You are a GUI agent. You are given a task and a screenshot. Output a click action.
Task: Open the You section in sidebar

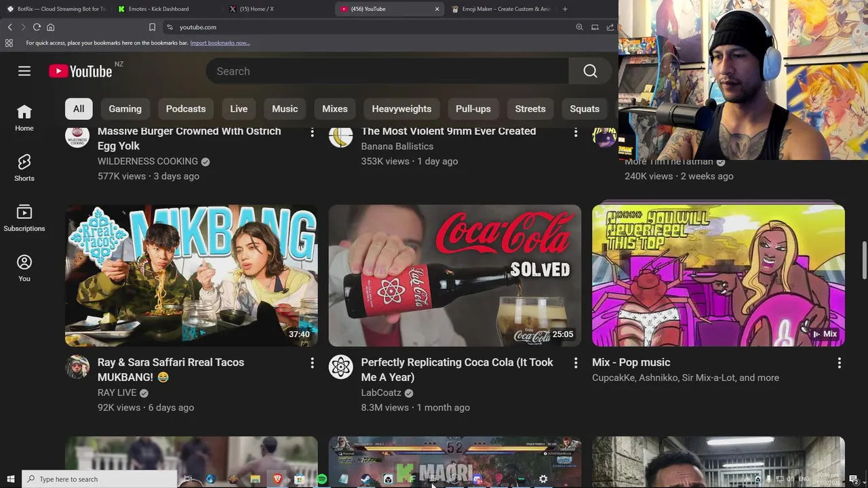coord(24,268)
